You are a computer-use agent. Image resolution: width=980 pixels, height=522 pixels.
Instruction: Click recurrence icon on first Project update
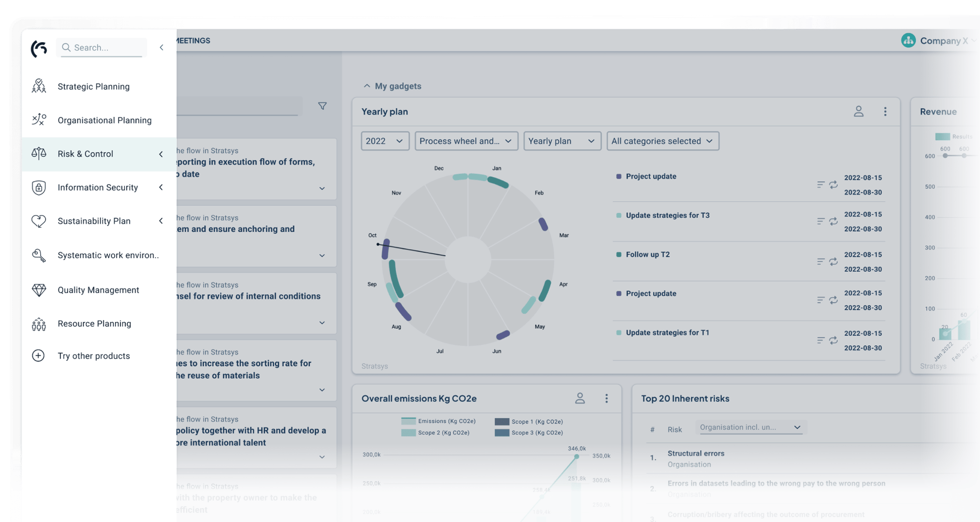[833, 185]
